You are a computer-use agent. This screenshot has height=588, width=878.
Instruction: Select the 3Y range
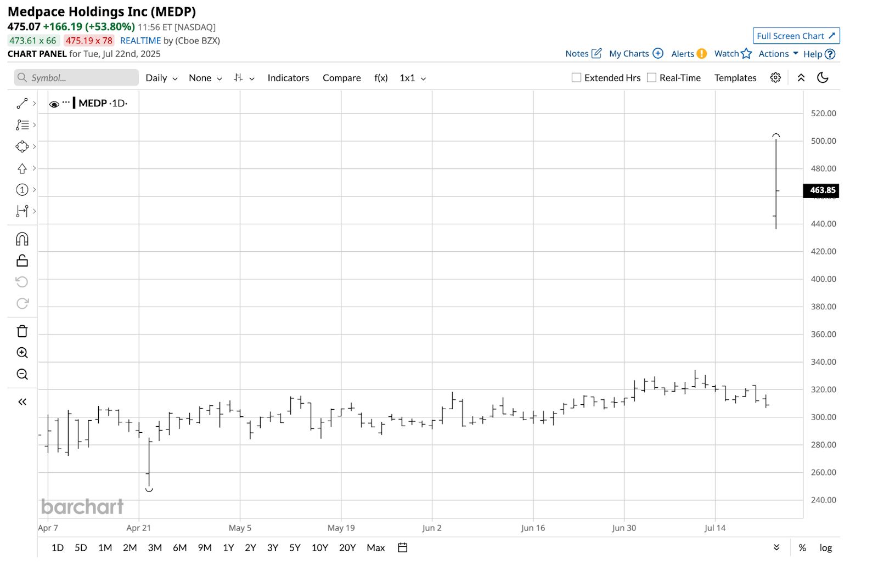pos(273,548)
